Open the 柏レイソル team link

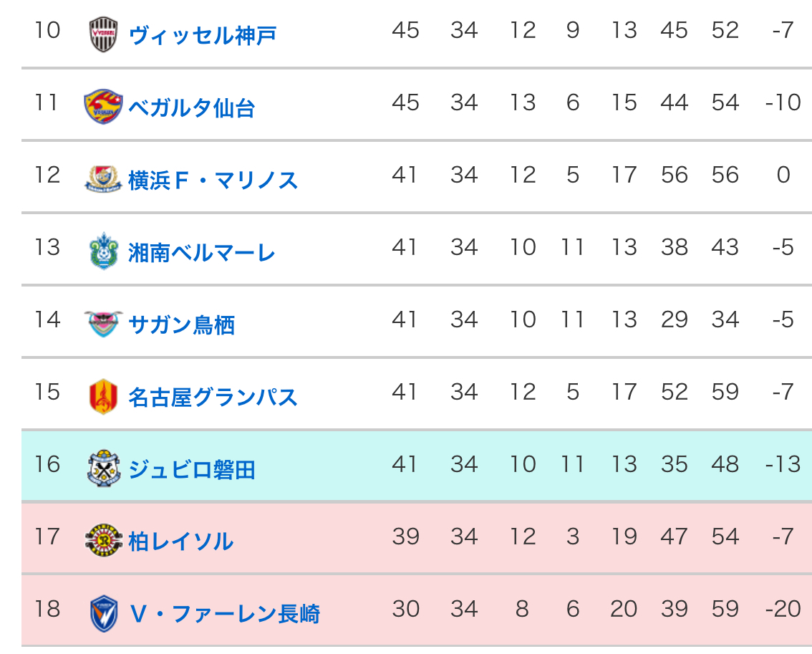(180, 542)
